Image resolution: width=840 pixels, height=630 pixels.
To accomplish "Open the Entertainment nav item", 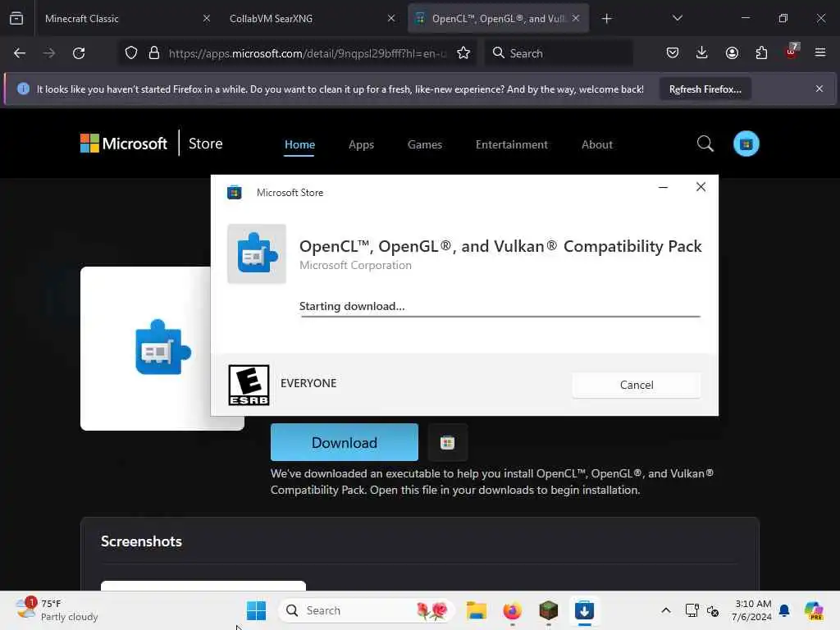I will tap(512, 144).
